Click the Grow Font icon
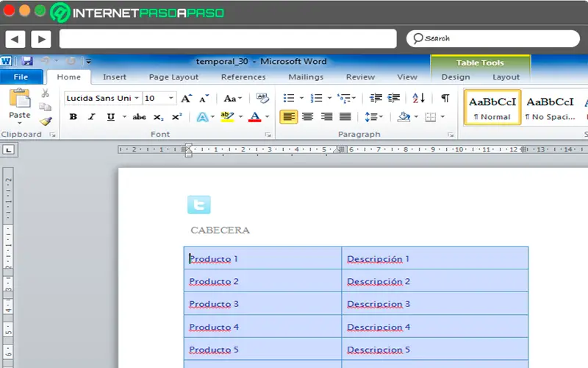Viewport: 588px width, 368px height. (x=187, y=98)
